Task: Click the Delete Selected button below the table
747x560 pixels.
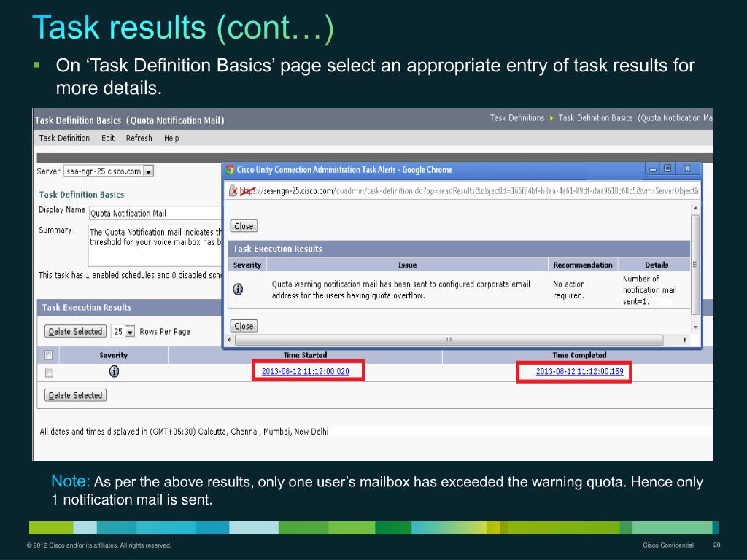Action: 75,395
